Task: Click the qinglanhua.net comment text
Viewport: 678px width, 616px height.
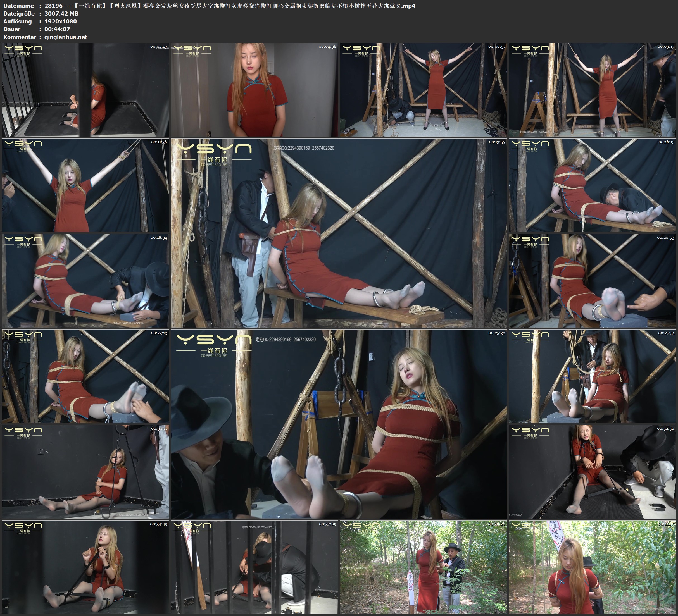Action: point(66,37)
